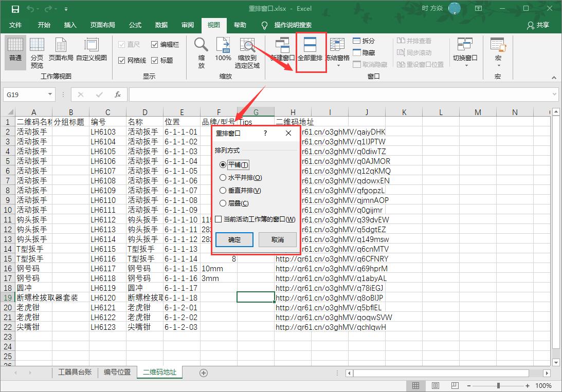This screenshot has width=562, height=392.
Task: Click 确定 in the 重排窗口 dialog
Action: [x=233, y=239]
